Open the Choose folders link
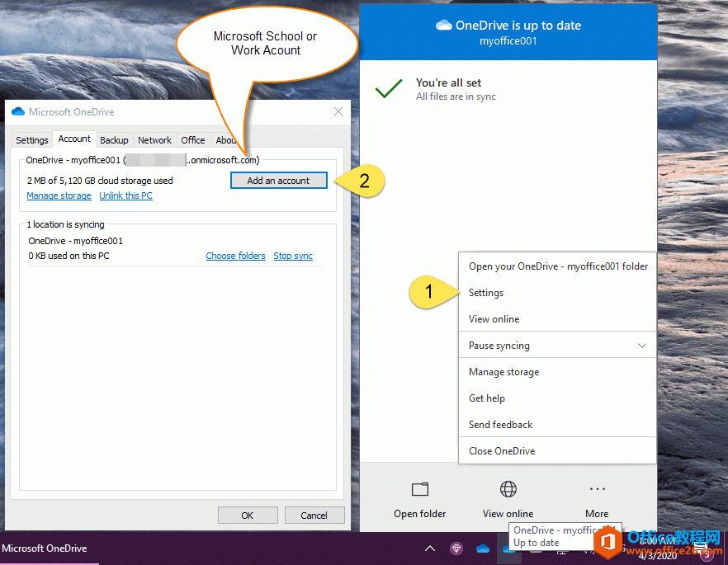This screenshot has width=728, height=565. 235,256
